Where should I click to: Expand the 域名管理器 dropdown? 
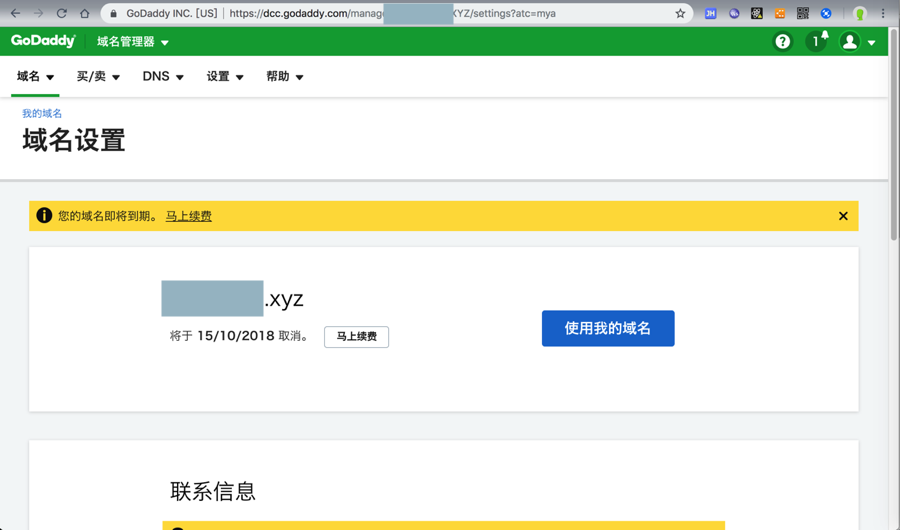(133, 41)
